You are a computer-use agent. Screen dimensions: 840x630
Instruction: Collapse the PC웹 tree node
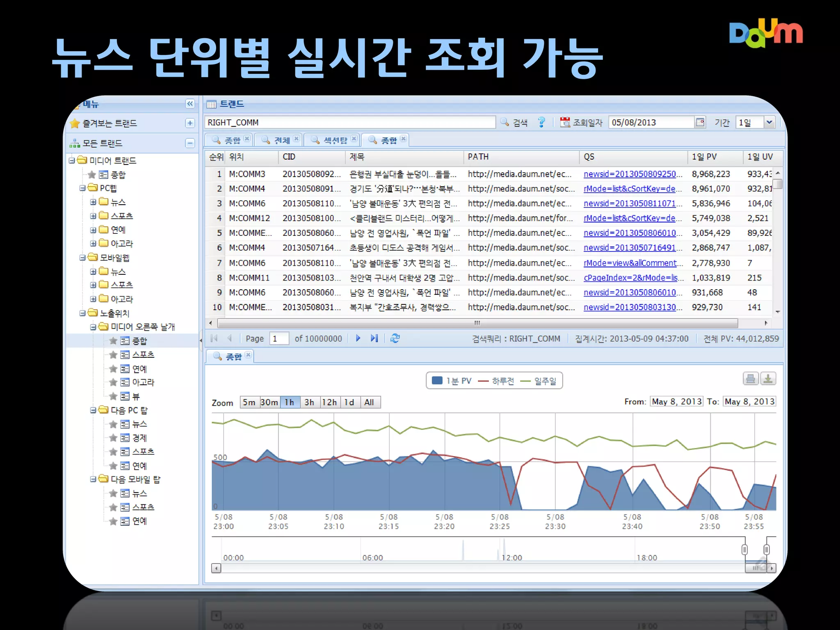point(82,188)
